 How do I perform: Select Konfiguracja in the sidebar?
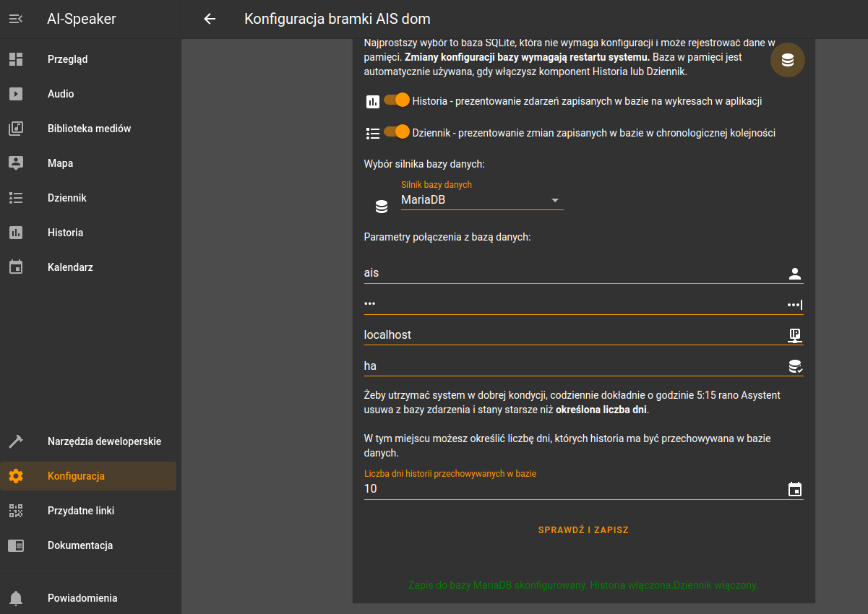(76, 476)
